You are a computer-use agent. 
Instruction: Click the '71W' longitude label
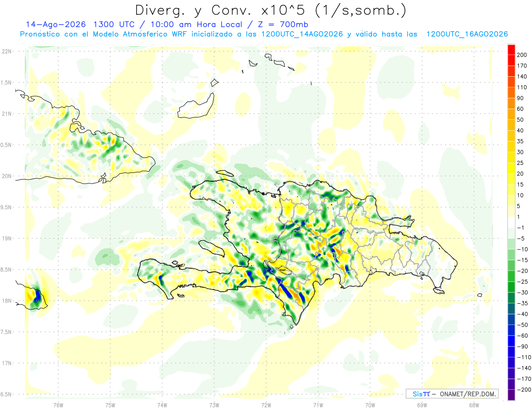(318, 405)
